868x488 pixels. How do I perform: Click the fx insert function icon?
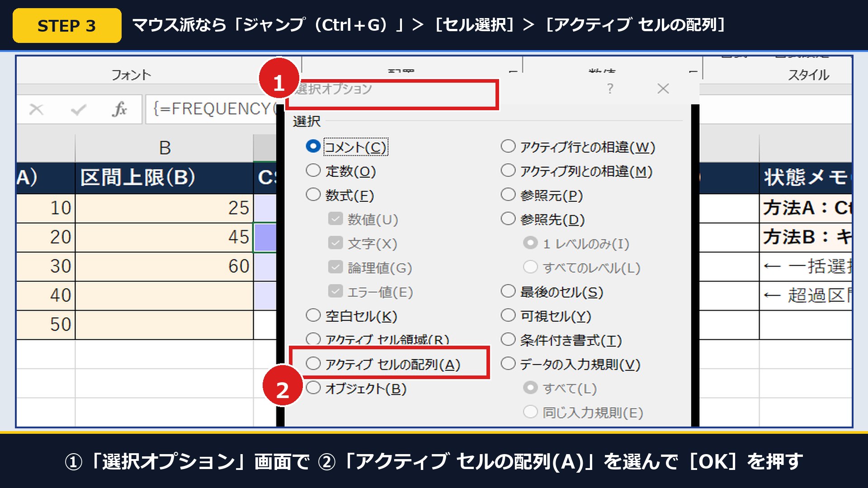tap(119, 109)
